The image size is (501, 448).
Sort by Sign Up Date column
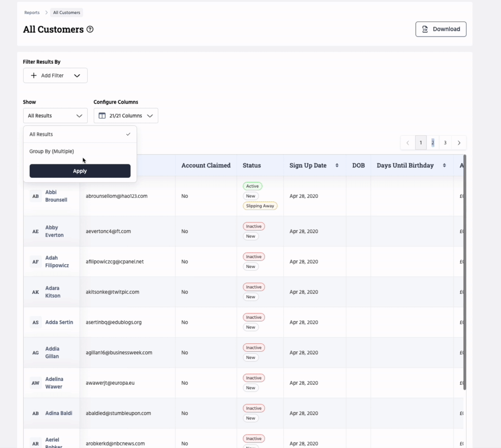[x=337, y=165]
